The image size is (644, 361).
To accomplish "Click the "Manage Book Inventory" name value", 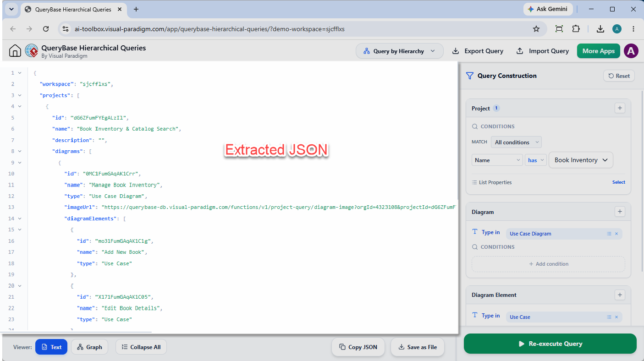I will tap(124, 185).
